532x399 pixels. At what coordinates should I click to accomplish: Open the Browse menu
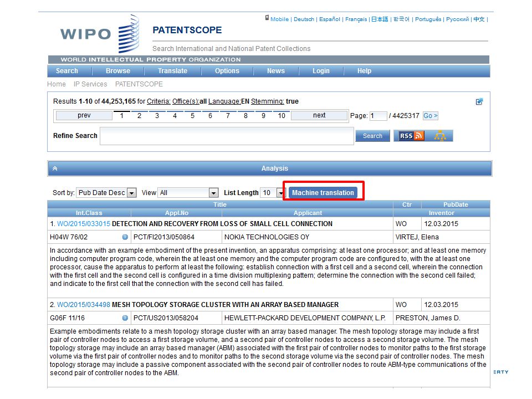click(117, 71)
